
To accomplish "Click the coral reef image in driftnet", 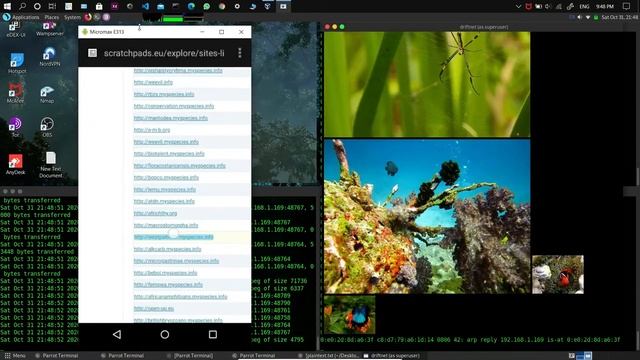I will pyautogui.click(x=427, y=216).
